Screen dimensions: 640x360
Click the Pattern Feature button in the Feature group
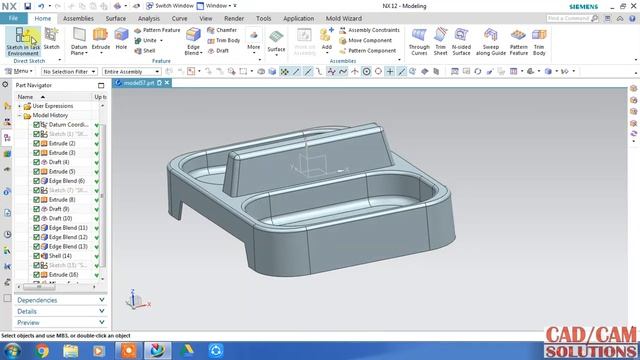(x=157, y=30)
